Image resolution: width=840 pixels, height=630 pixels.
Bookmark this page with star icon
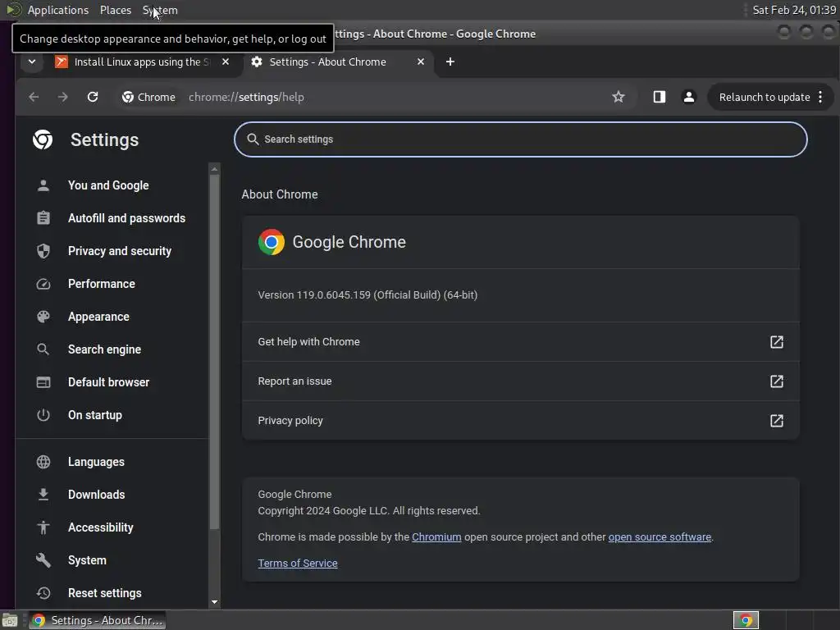click(x=619, y=97)
